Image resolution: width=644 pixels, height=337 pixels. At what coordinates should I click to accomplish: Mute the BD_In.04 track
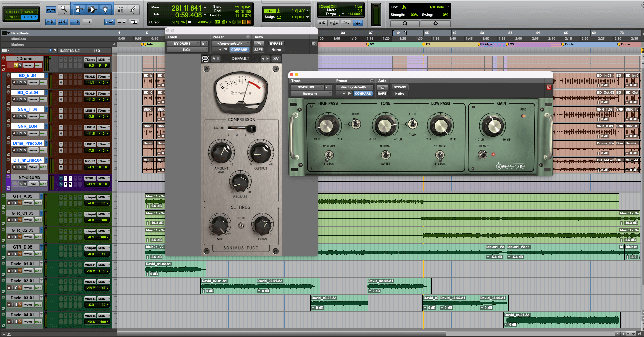[25, 82]
